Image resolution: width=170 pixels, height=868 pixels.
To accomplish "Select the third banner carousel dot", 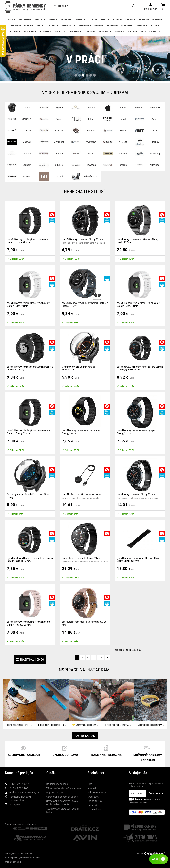I will tap(83, 75).
